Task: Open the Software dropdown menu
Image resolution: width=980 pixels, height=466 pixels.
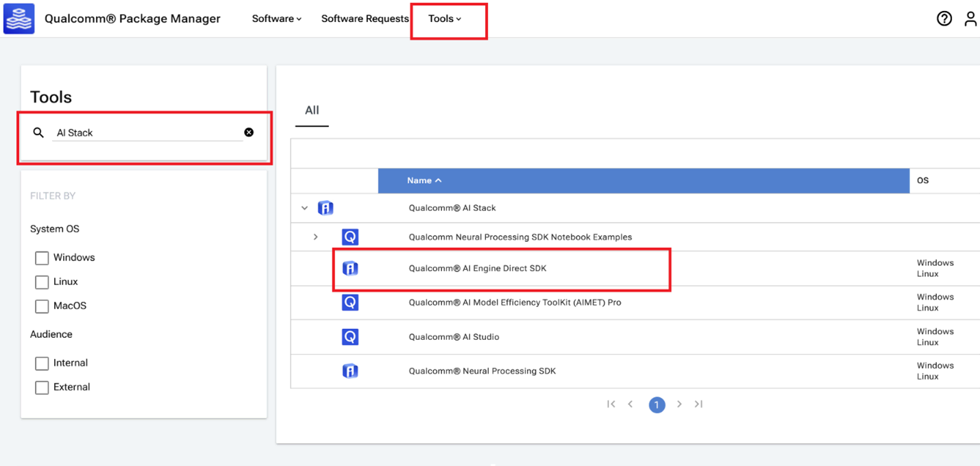Action: [276, 19]
